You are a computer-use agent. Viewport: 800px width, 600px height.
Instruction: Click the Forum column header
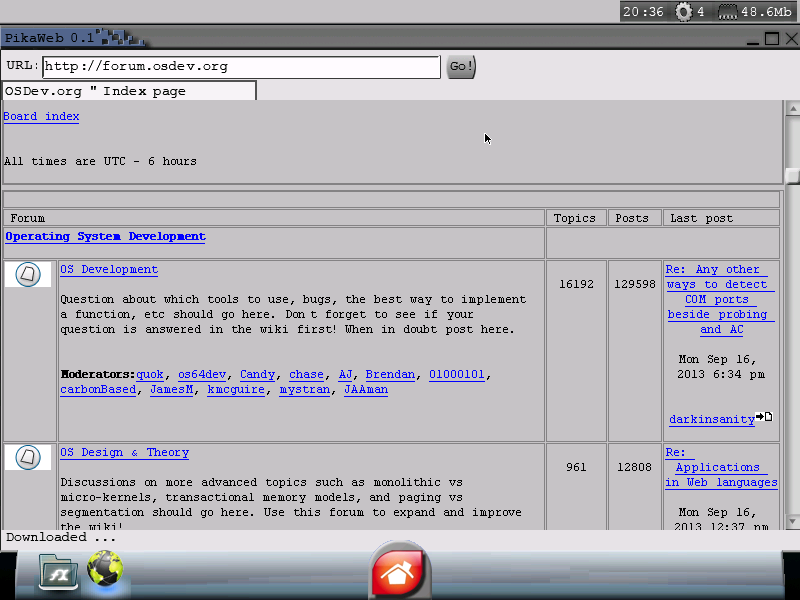(x=28, y=218)
